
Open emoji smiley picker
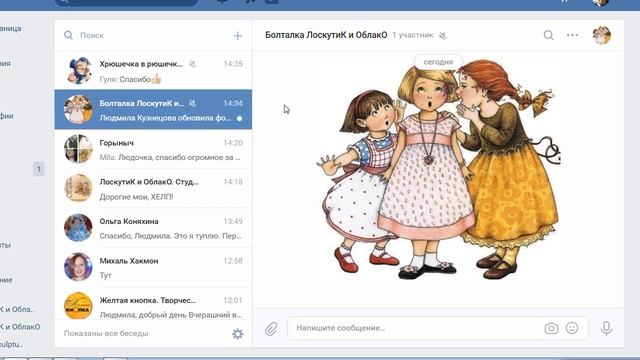(x=572, y=328)
